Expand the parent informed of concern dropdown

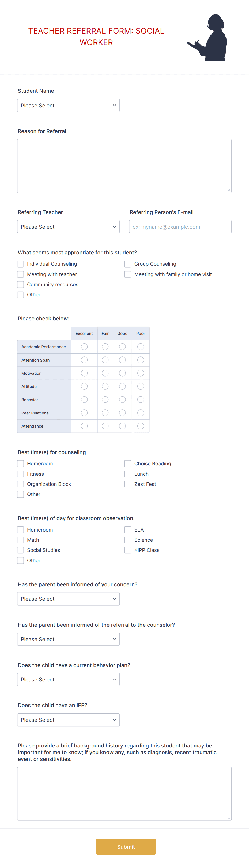click(68, 599)
